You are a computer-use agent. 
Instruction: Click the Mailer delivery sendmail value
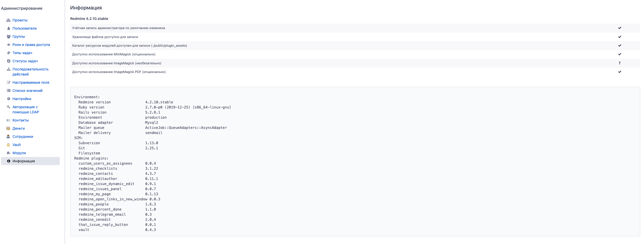point(154,133)
